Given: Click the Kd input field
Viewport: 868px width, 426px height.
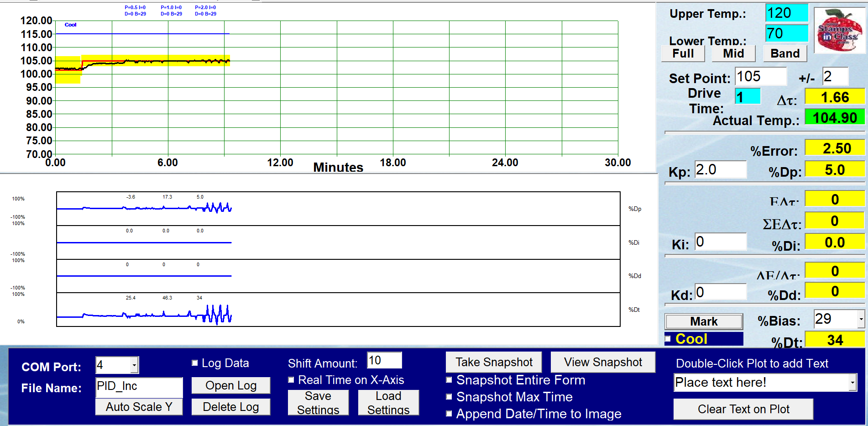Looking at the screenshot, I should coord(721,292).
